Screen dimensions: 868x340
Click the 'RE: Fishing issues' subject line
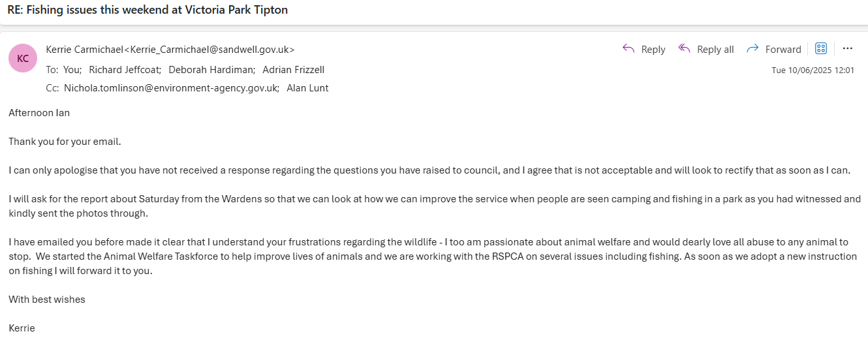tap(147, 10)
